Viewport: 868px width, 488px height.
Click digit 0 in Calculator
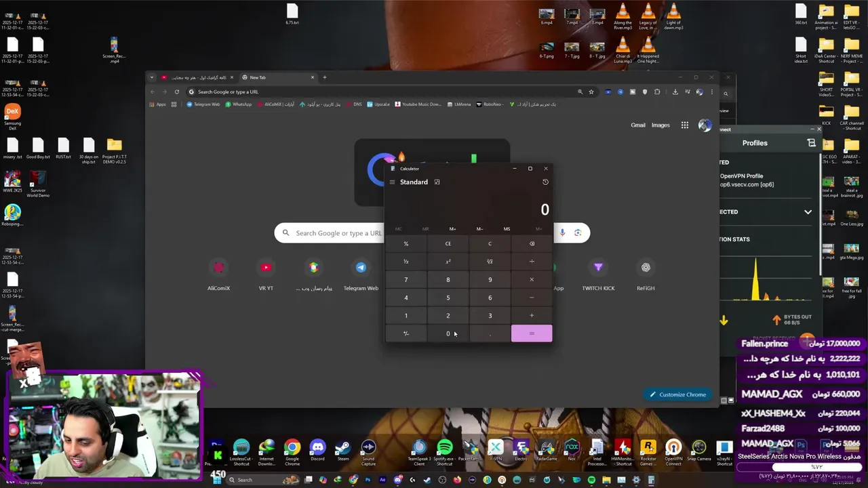click(x=448, y=333)
